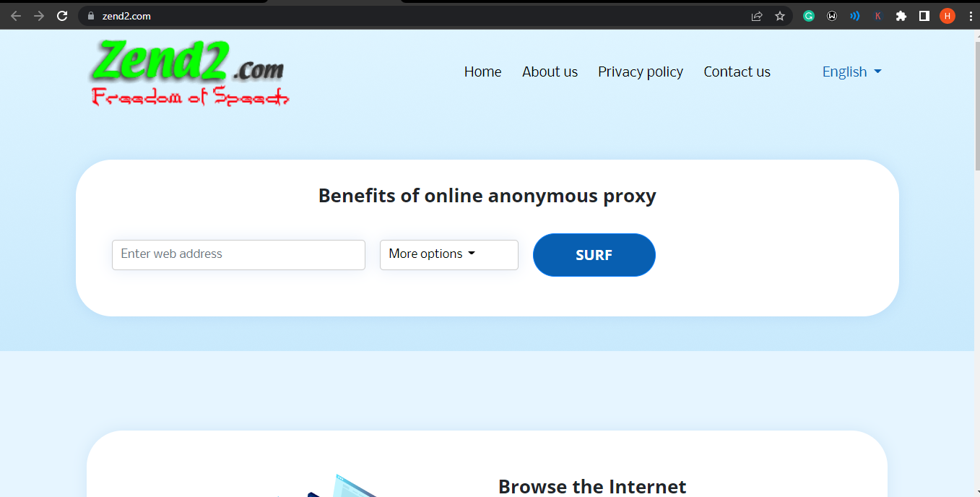Screen dimensions: 980x497
Task: Open the orange H profile avatar
Action: click(948, 16)
